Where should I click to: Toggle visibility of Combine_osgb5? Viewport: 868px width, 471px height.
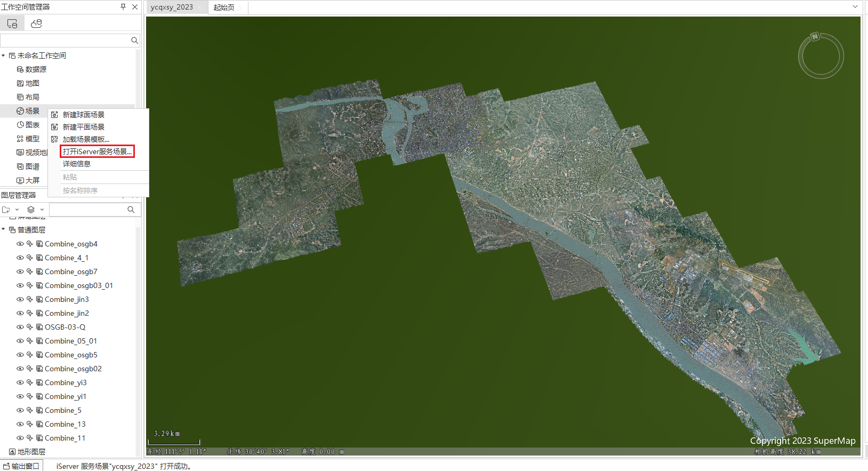(20, 355)
